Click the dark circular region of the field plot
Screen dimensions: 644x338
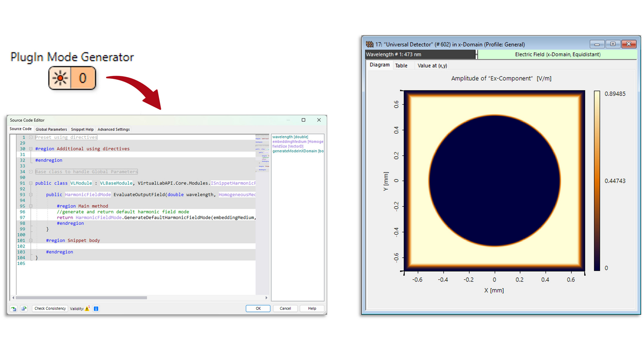494,181
